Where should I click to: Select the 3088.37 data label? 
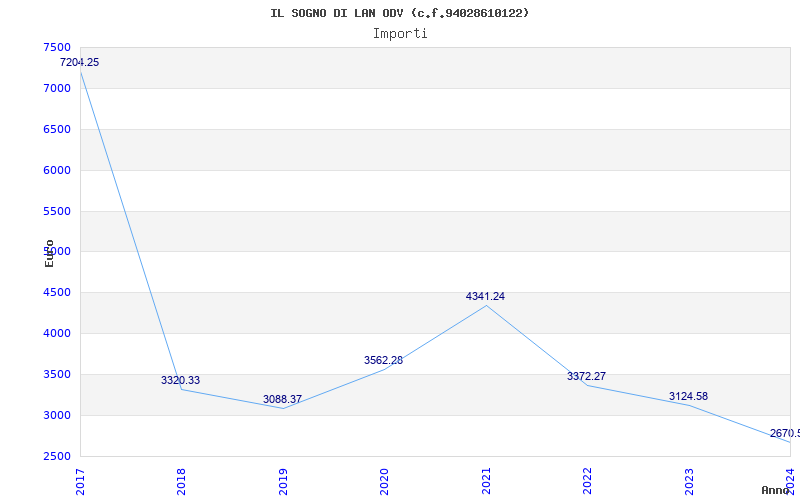coord(282,399)
